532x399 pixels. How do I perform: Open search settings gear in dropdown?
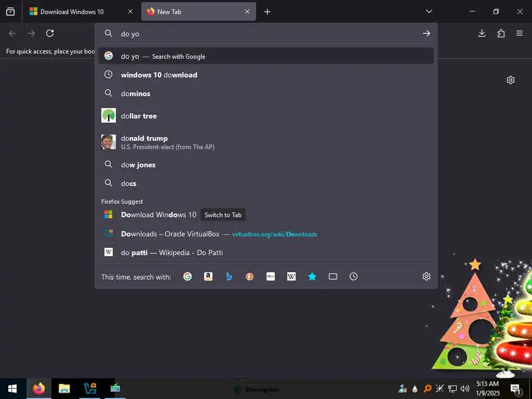pos(427,276)
